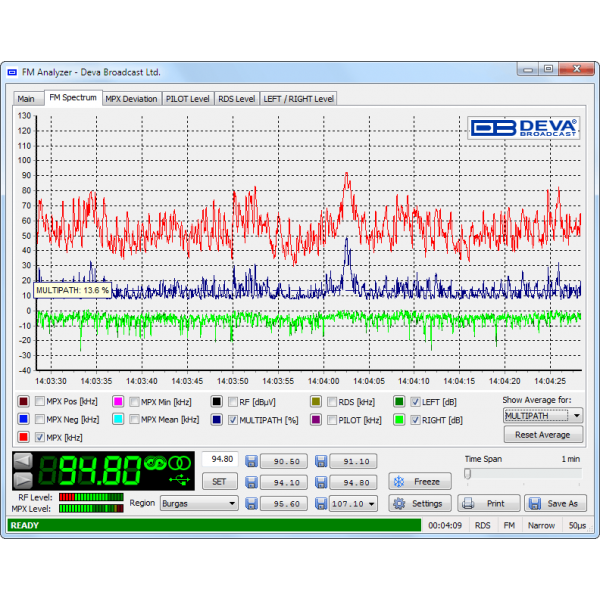Open the Settings dialog
This screenshot has width=600, height=600.
click(420, 504)
